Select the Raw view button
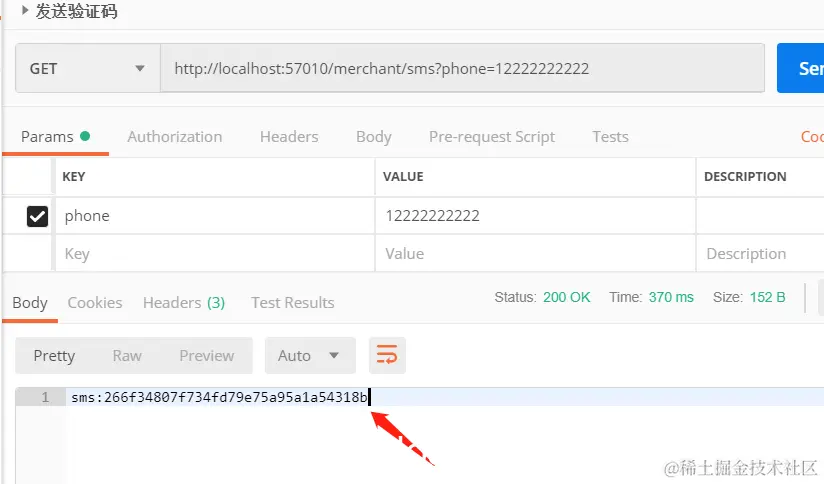This screenshot has height=484, width=824. tap(127, 356)
